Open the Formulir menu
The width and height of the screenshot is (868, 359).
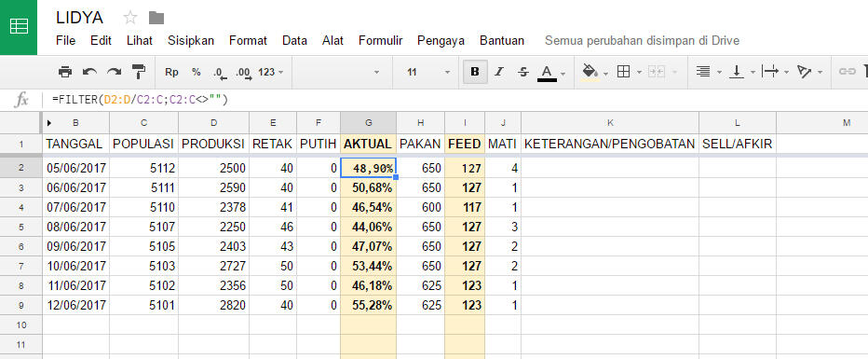point(380,40)
